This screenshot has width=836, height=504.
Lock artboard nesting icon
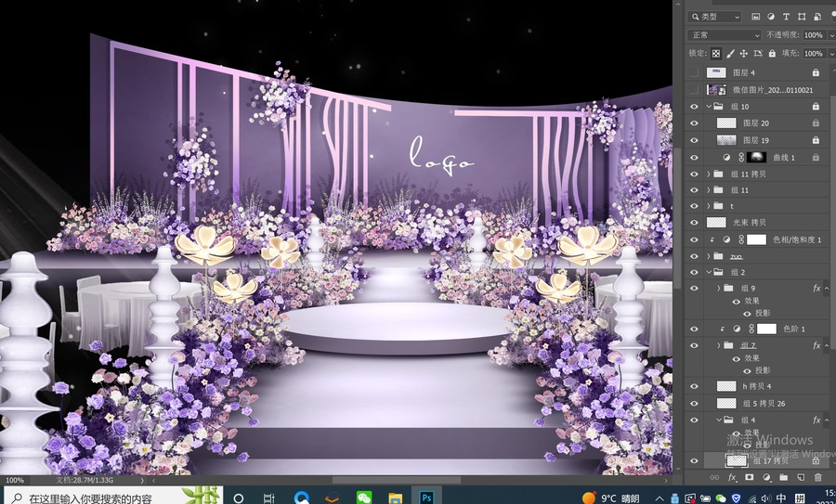click(758, 53)
